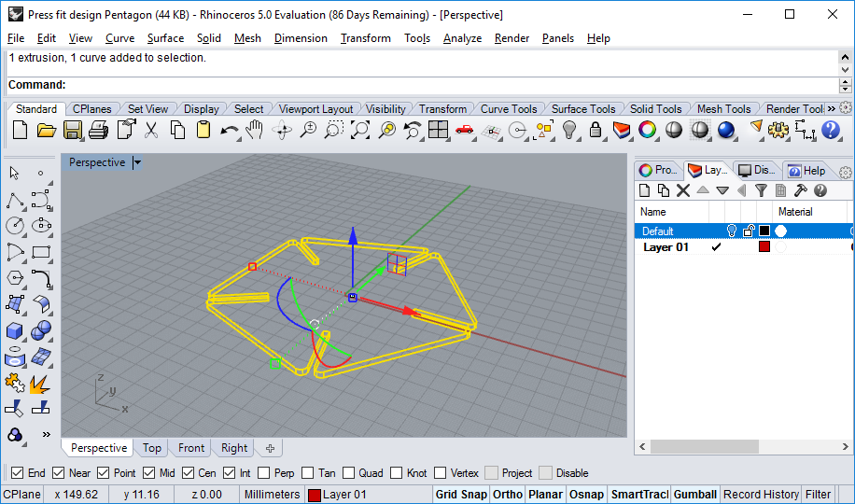Select the Pan hand tool
The height and width of the screenshot is (504, 855).
point(255,131)
